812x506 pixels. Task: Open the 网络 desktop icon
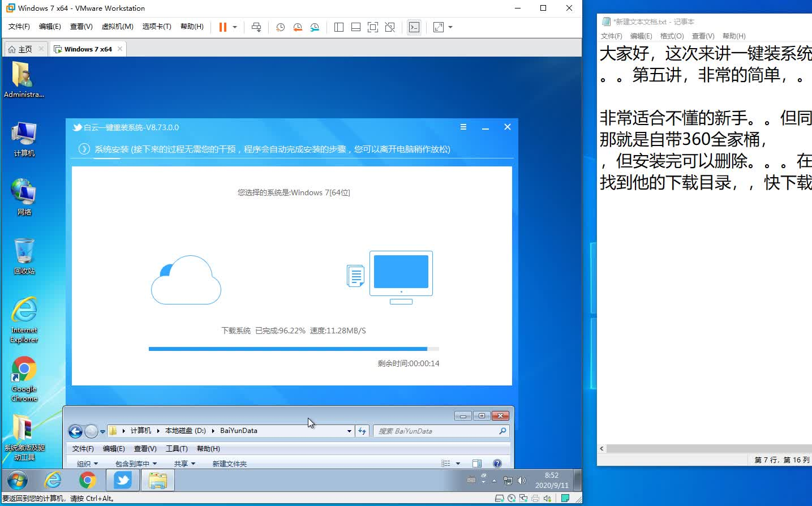pyautogui.click(x=24, y=197)
